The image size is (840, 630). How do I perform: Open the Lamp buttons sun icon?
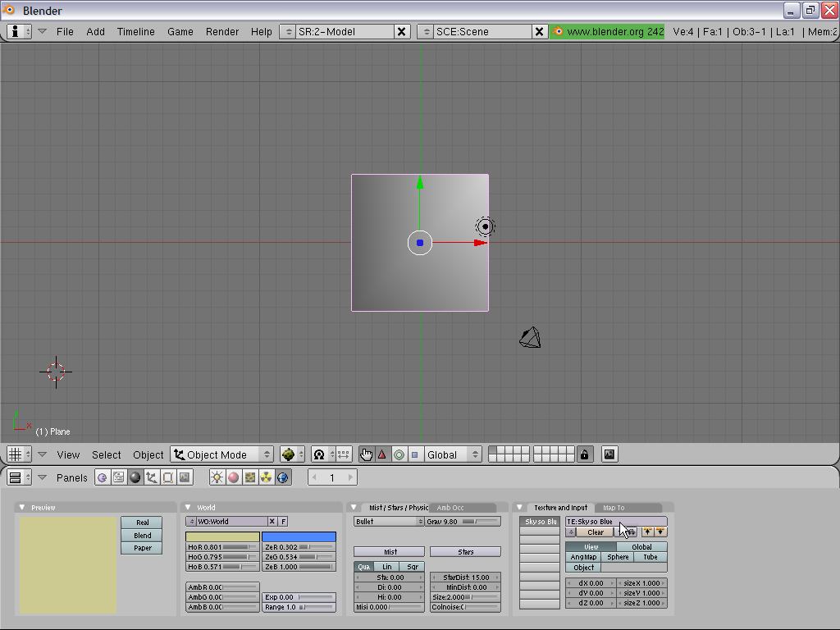(x=217, y=477)
